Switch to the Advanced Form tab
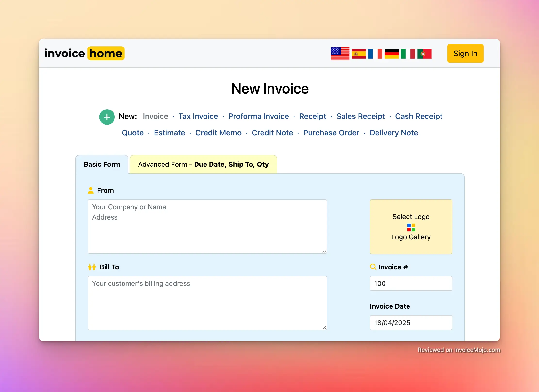The image size is (539, 392). 203,164
